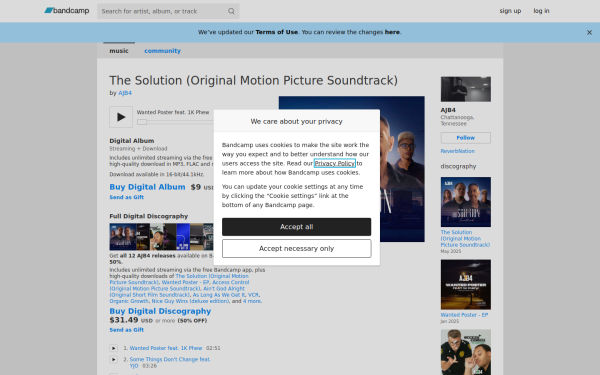Open the ReverbNation link
The height and width of the screenshot is (375, 600).
point(458,151)
